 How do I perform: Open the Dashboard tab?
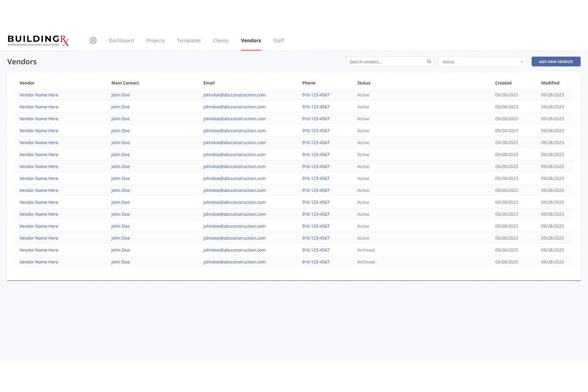(121, 41)
